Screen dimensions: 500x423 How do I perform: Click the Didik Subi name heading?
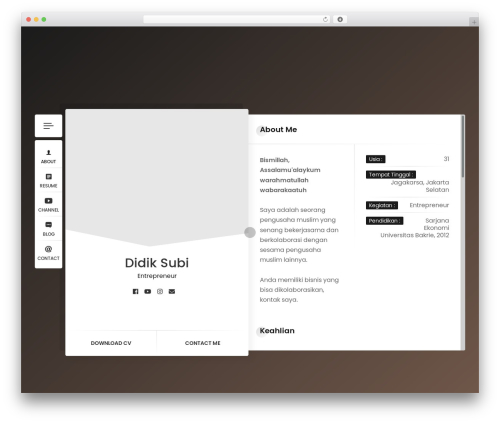(157, 263)
